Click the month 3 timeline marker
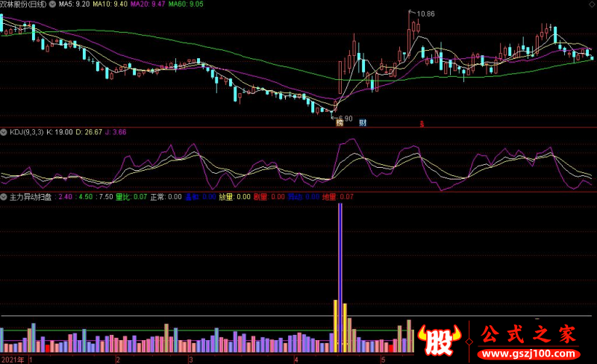 191,360
